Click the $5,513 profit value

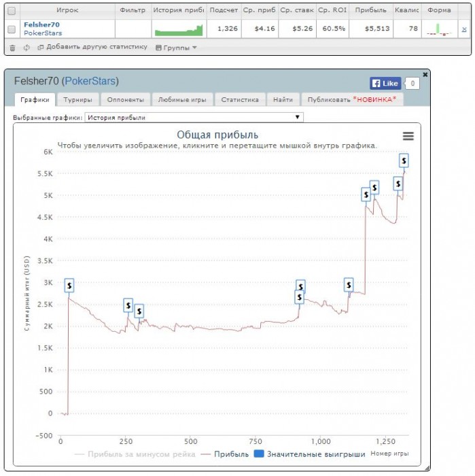[377, 29]
